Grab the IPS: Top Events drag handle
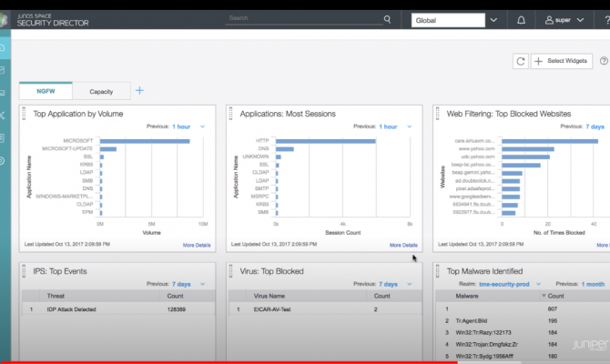This screenshot has width=610, height=364. (24, 271)
